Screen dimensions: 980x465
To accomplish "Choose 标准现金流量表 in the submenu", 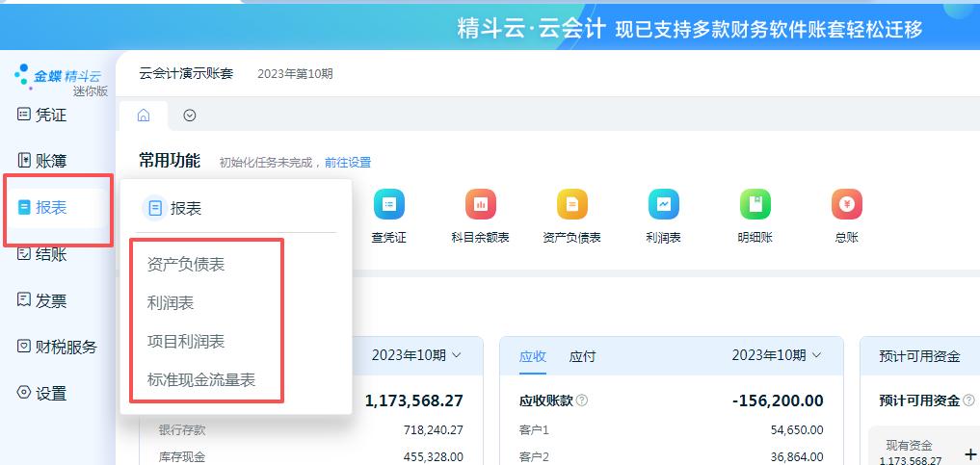I will click(x=201, y=380).
